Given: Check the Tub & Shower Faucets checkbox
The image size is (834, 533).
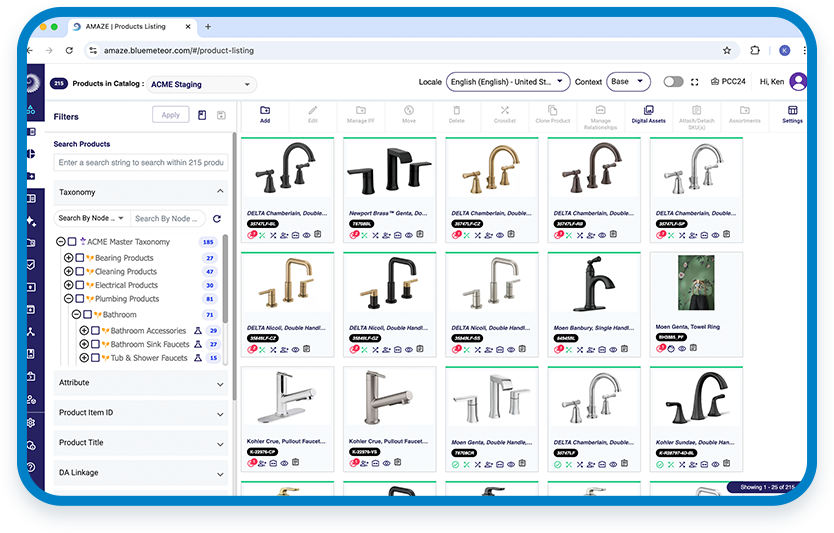Looking at the screenshot, I should click(x=95, y=358).
